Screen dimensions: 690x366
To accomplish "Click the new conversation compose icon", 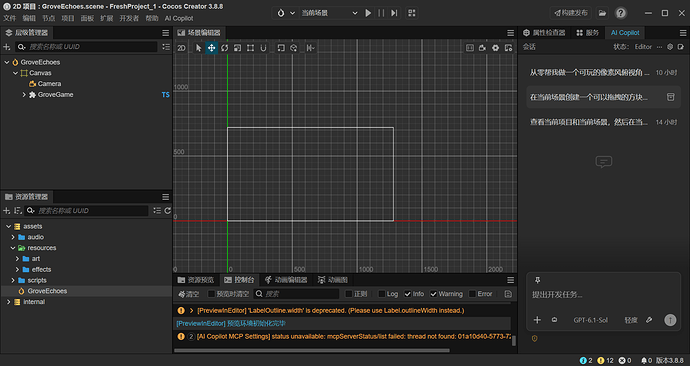I will pos(680,47).
